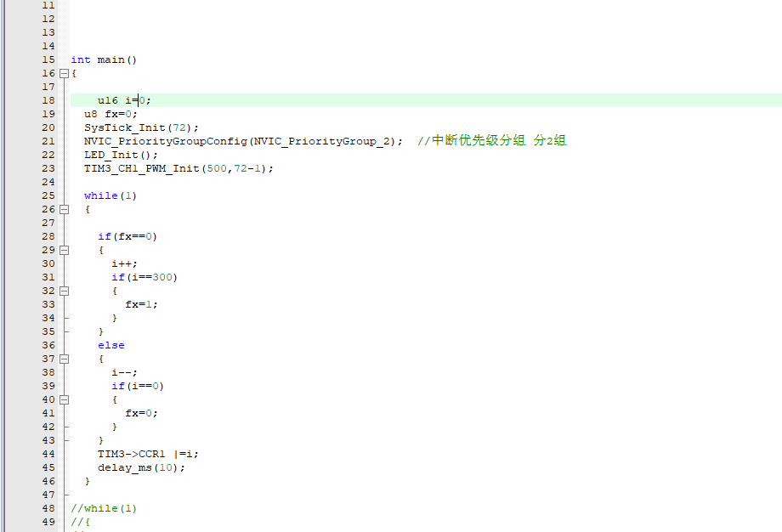Viewport: 782px width, 532px height.
Task: Click line number 44 in the gutter
Action: (48, 454)
